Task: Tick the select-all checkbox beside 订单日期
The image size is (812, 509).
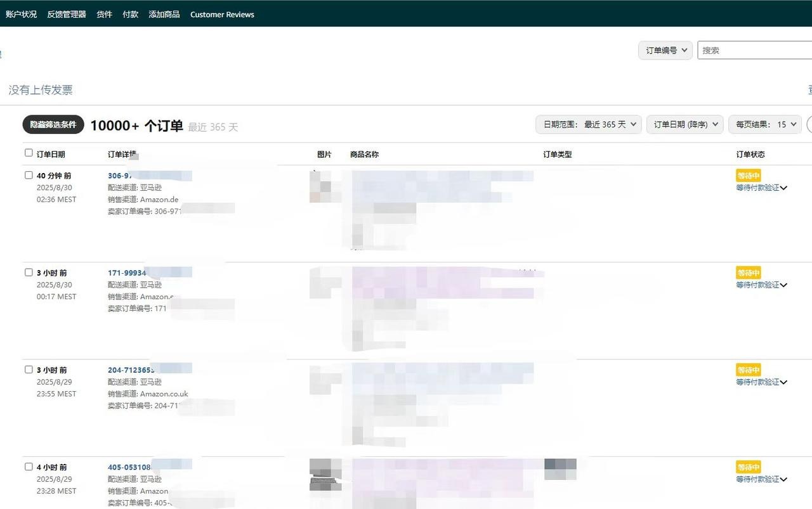Action: [29, 153]
